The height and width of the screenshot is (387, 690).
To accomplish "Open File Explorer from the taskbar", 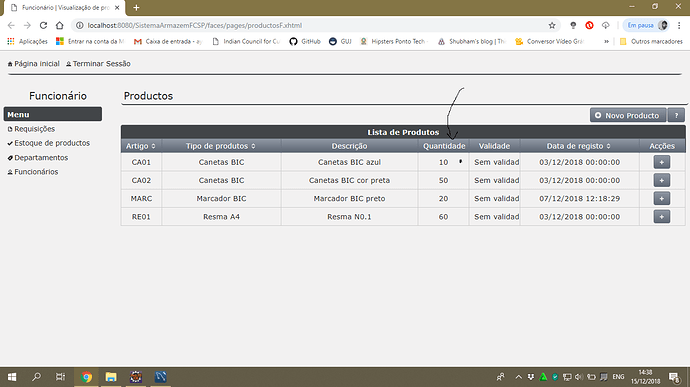I will click(111, 377).
